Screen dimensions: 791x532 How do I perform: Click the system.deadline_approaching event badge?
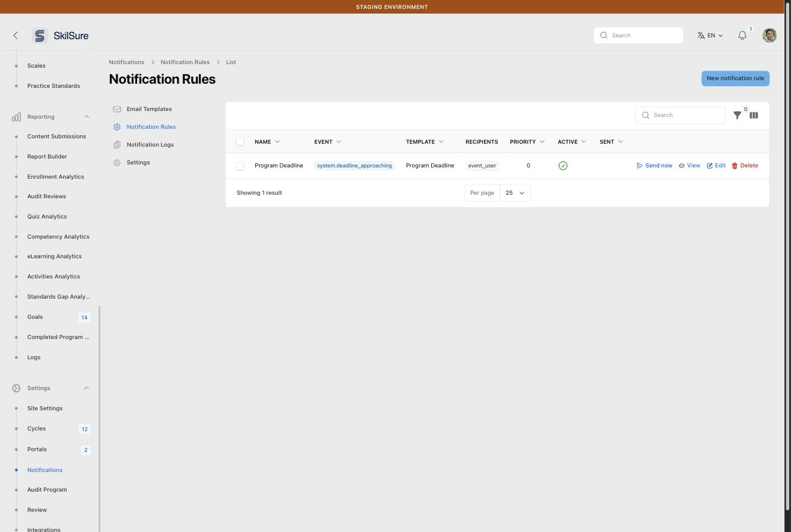click(x=355, y=166)
